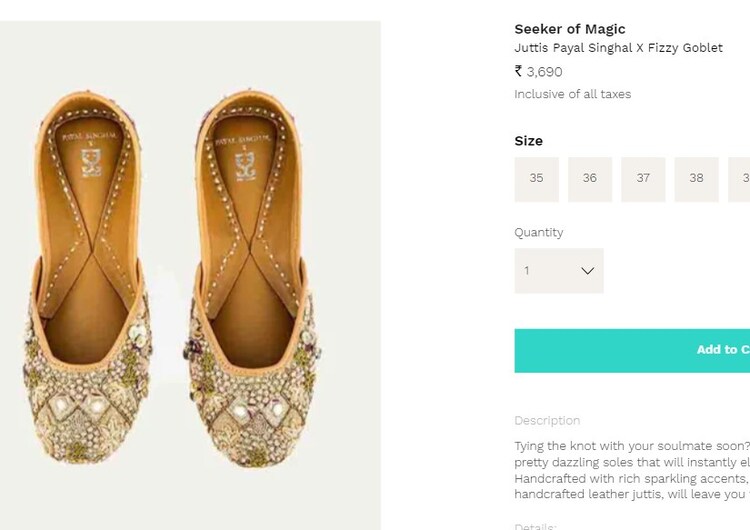The height and width of the screenshot is (530, 750).
Task: Click Juttis Payal Singhal X Fizzy Goblet text
Action: (618, 48)
